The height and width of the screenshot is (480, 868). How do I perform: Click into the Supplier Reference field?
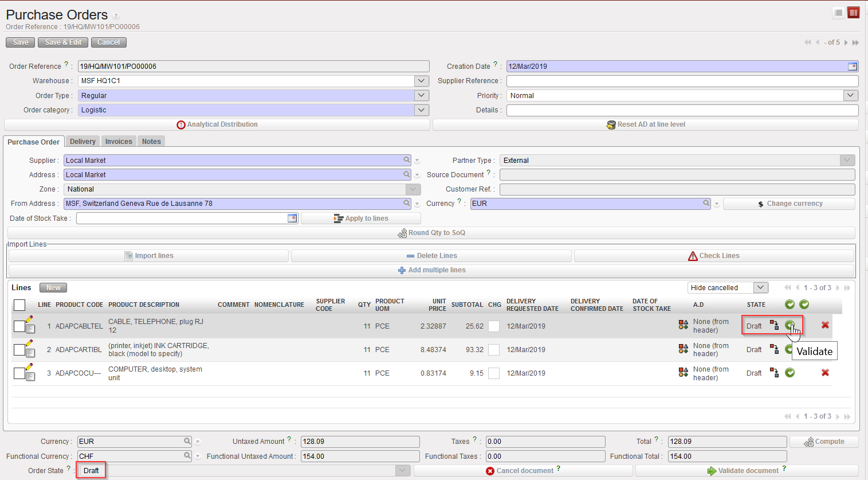coord(682,81)
